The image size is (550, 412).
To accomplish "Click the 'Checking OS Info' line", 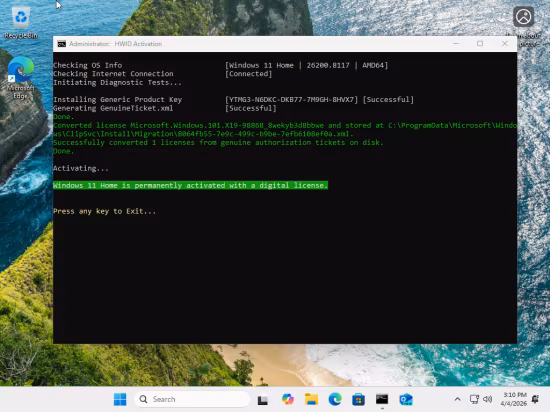I will tap(88, 65).
